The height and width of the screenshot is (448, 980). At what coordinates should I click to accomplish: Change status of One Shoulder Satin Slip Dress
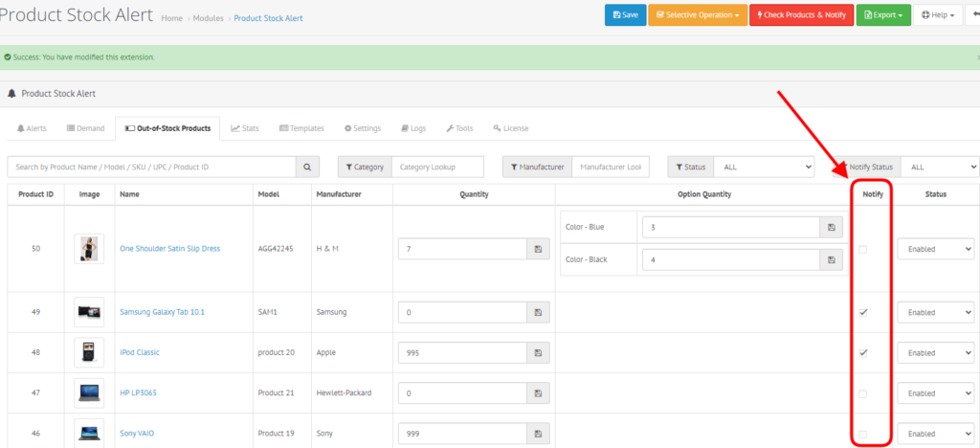[x=936, y=249]
